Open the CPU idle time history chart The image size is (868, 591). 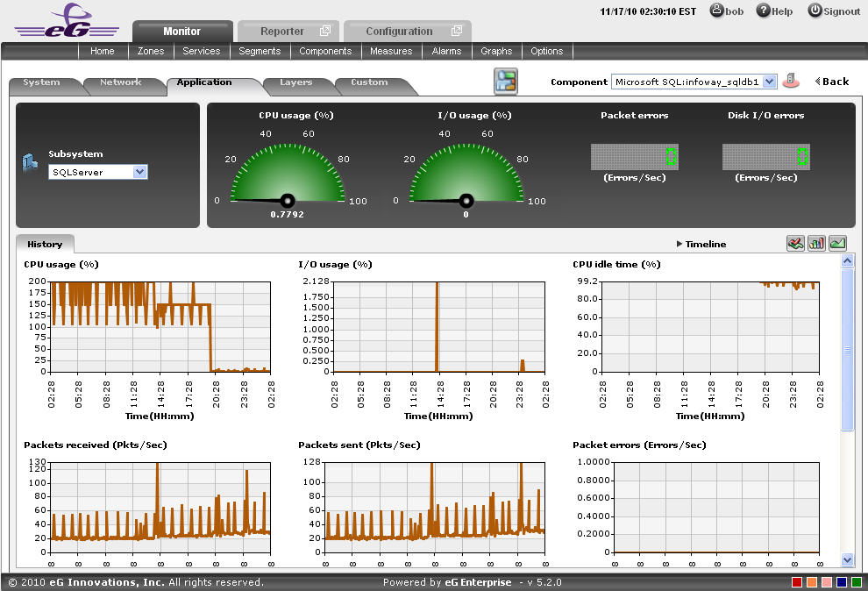point(710,327)
